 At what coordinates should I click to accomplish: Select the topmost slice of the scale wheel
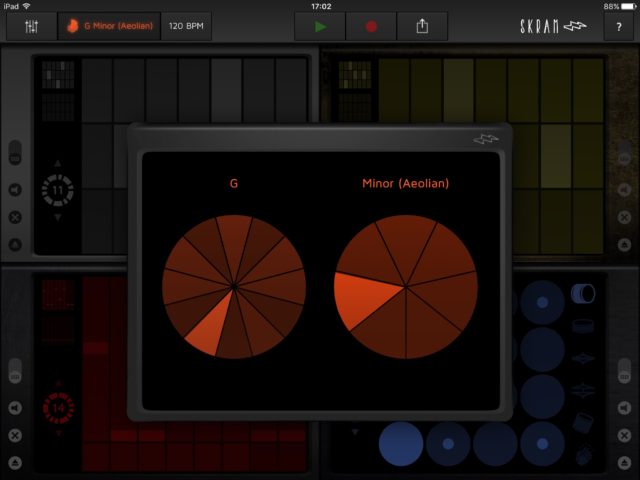click(x=405, y=245)
